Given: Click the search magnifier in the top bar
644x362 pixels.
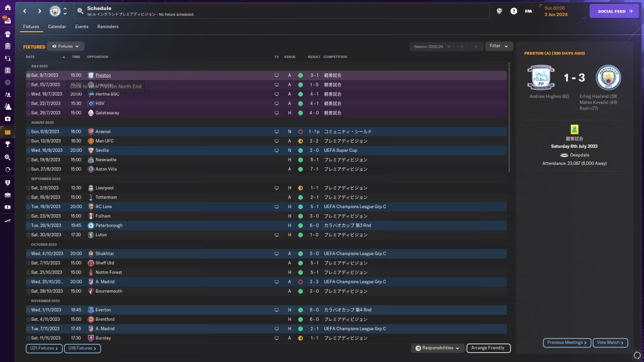Looking at the screenshot, I should coord(80,11).
